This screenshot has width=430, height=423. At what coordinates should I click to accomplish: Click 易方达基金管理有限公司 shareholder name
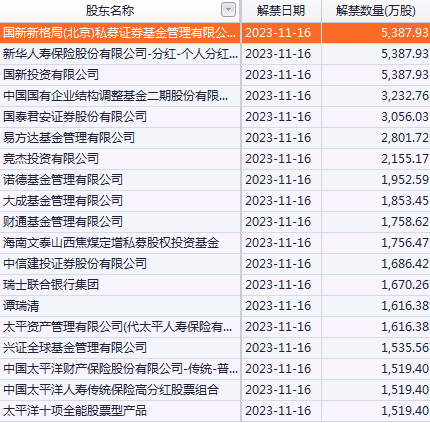pyautogui.click(x=69, y=138)
